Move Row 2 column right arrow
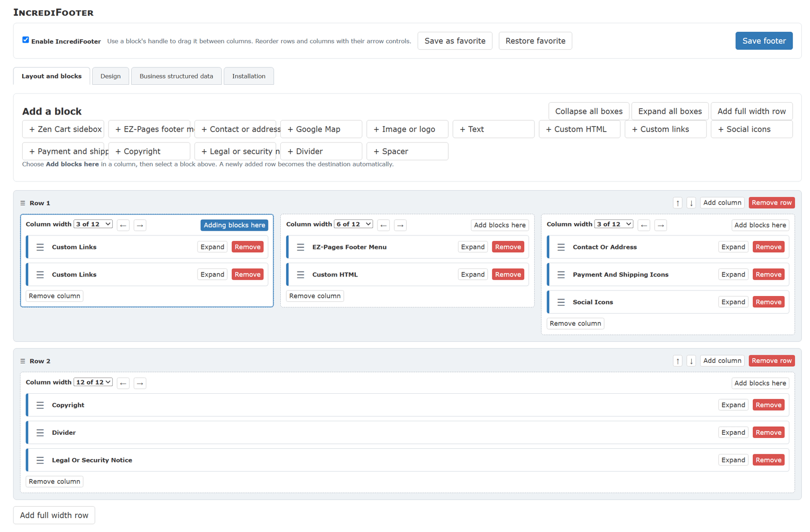The image size is (810, 532). click(140, 383)
